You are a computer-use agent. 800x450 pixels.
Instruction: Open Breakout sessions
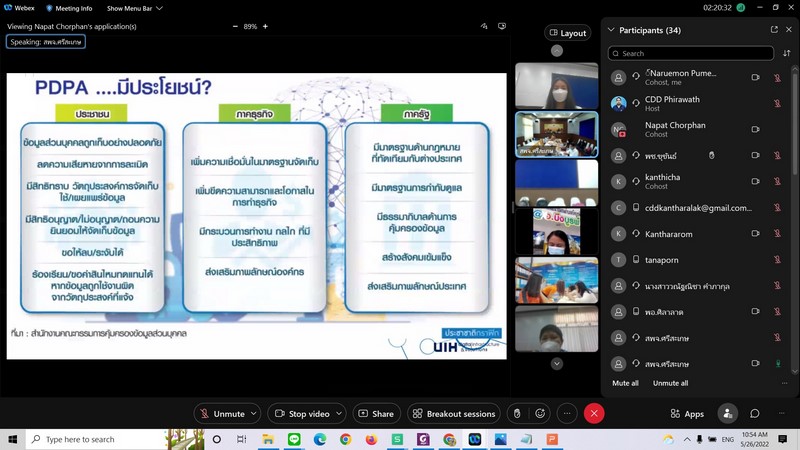[x=454, y=413]
